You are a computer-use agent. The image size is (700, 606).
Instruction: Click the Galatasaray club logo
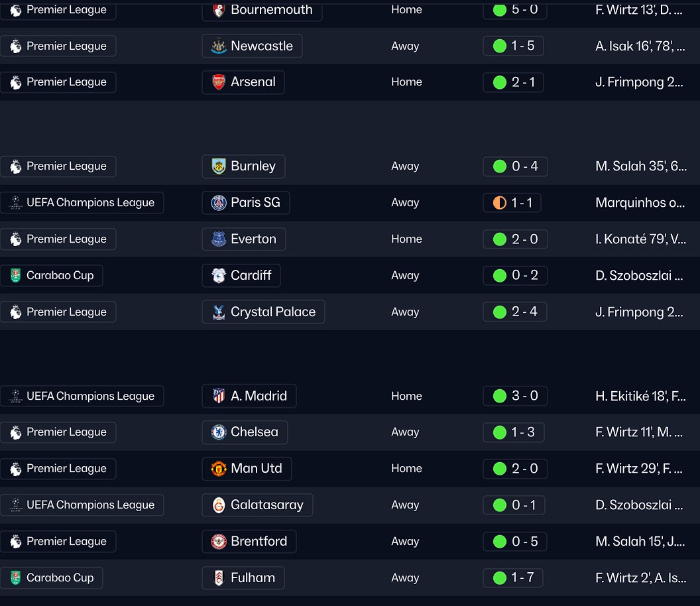[x=218, y=505]
